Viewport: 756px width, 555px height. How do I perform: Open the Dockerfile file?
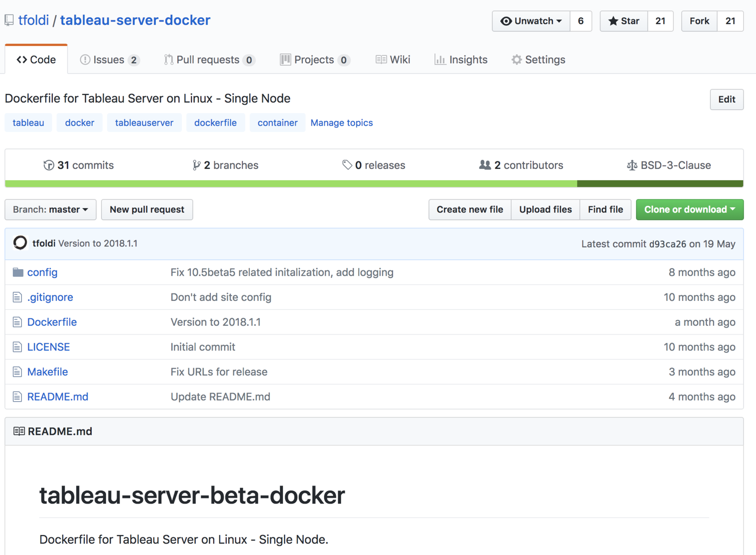(x=52, y=322)
